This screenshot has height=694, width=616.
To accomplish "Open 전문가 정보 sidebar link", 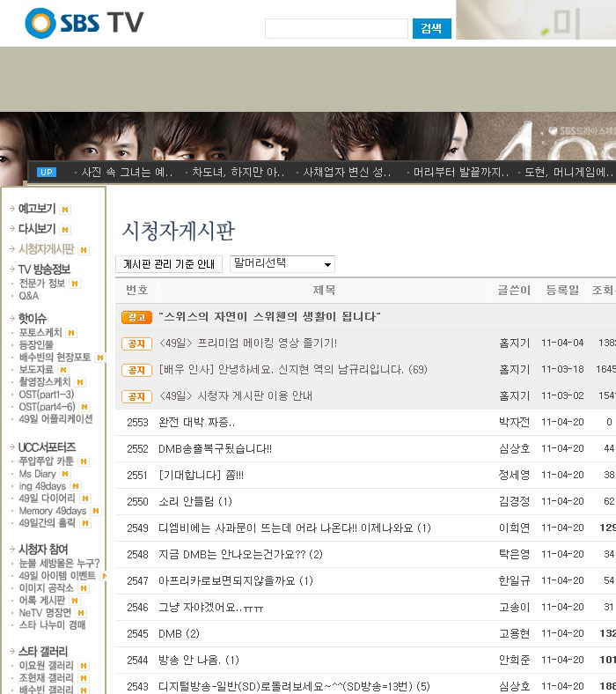I will coord(42,284).
